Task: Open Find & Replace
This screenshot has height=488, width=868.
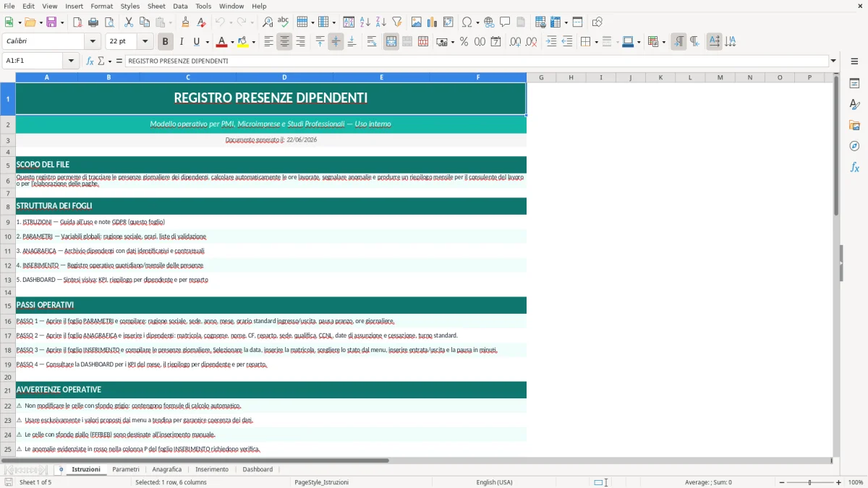Action: click(x=268, y=22)
